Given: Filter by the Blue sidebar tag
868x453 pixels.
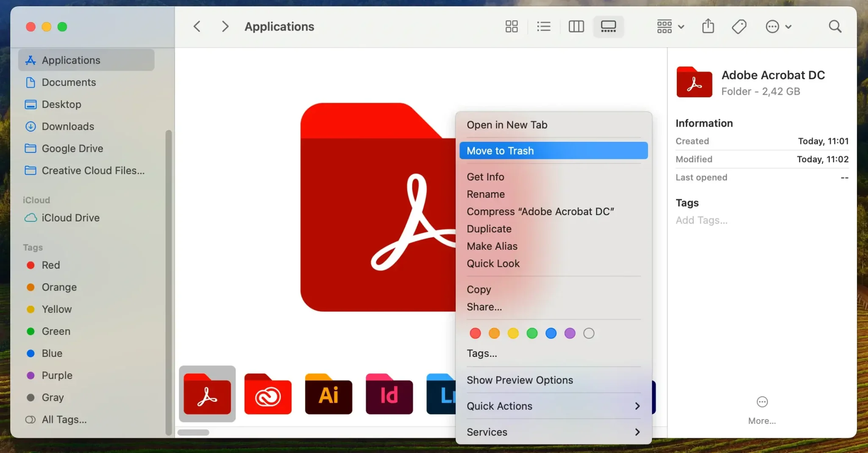Looking at the screenshot, I should (x=86, y=353).
